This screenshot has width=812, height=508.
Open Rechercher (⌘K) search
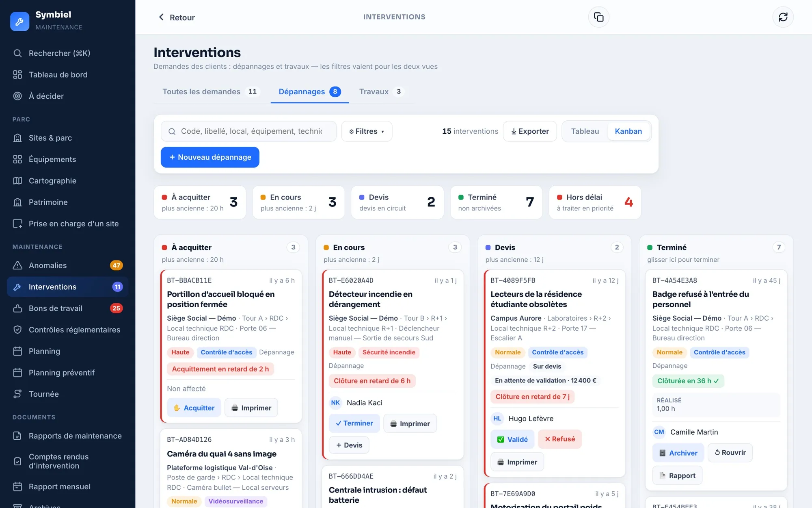click(x=67, y=53)
